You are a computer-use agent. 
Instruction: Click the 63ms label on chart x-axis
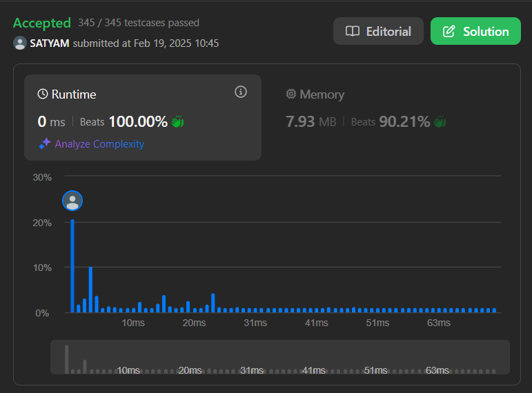coord(438,323)
